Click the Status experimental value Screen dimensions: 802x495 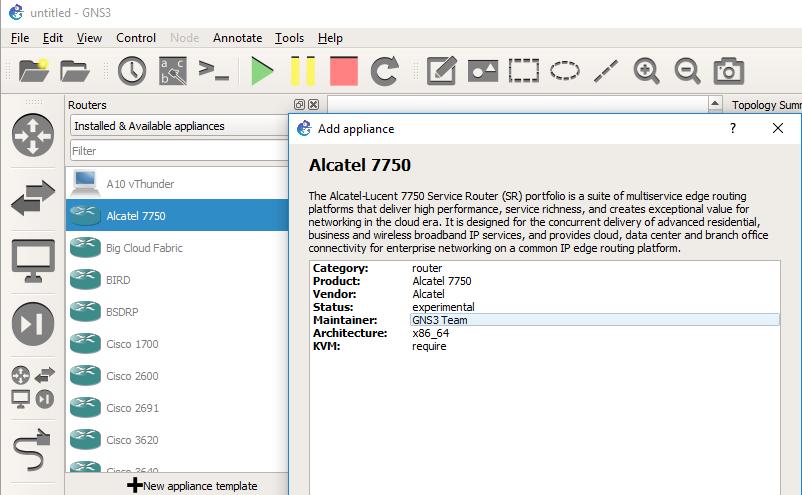click(x=443, y=307)
